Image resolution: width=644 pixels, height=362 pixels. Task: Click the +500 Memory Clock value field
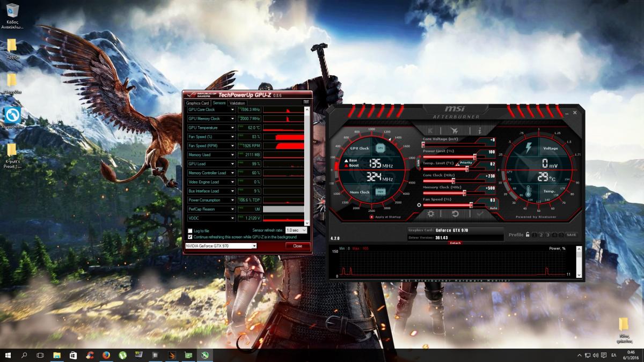click(491, 188)
